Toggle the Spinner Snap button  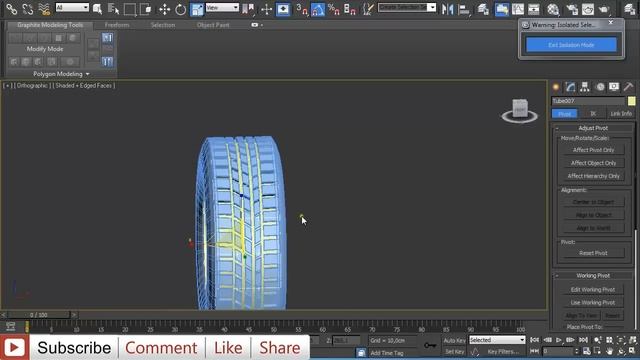[350, 8]
